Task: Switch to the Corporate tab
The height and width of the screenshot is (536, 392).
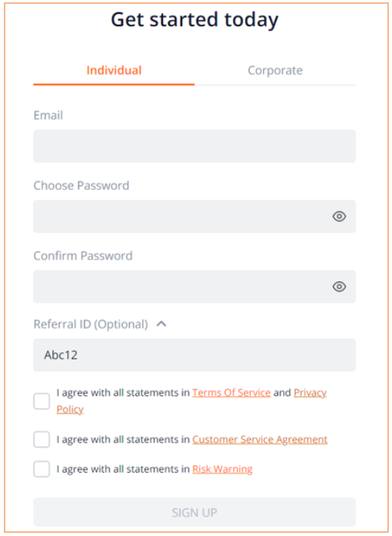Action: point(275,70)
